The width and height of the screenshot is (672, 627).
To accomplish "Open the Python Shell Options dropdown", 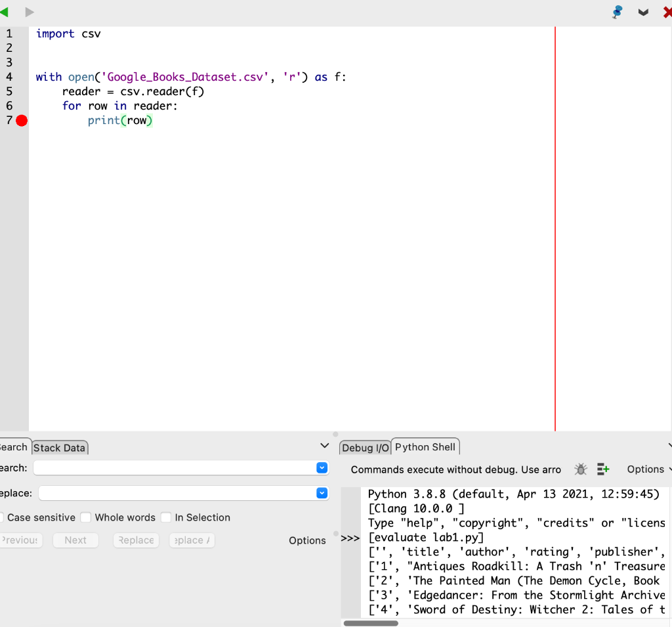I will pyautogui.click(x=646, y=469).
